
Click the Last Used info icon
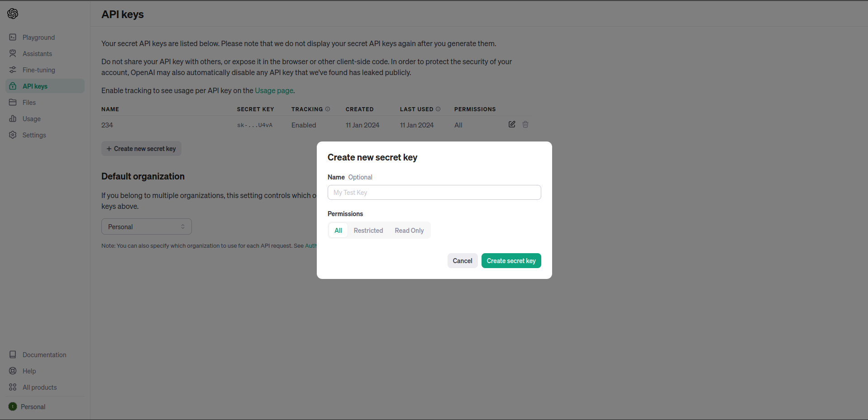click(438, 109)
